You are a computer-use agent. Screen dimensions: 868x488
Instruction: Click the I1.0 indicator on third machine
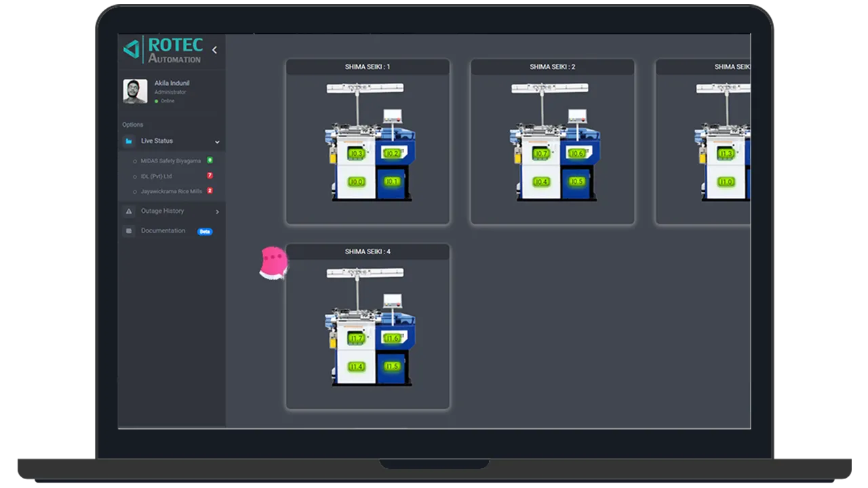(x=726, y=182)
